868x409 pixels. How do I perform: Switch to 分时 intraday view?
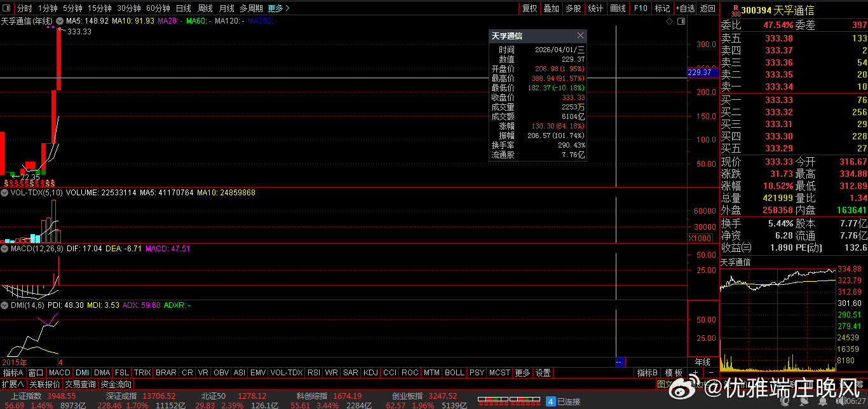[24, 8]
